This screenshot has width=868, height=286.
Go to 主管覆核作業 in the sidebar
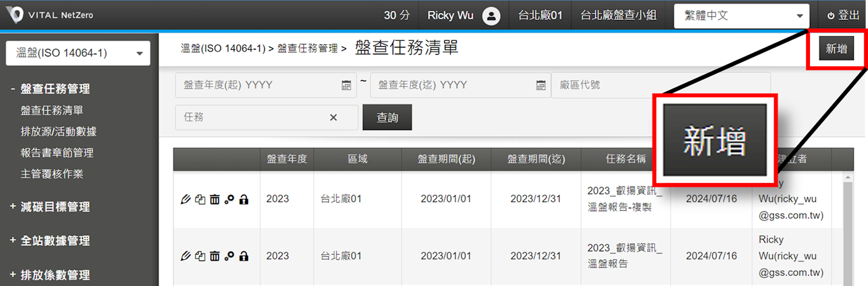click(52, 174)
